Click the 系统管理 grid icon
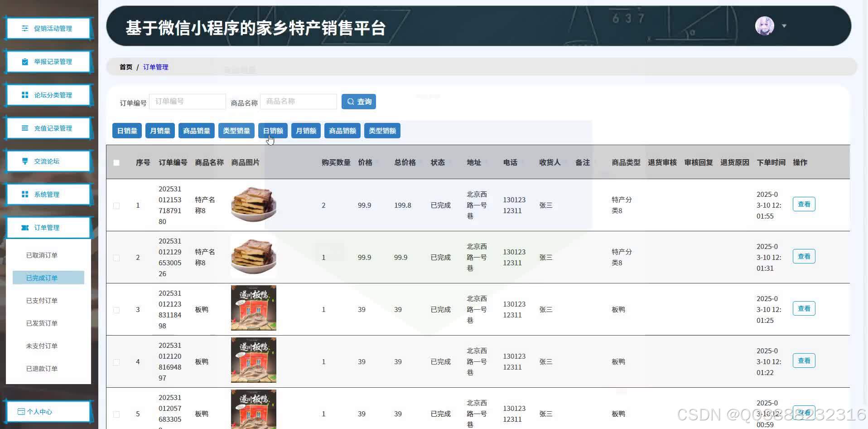 coord(25,194)
